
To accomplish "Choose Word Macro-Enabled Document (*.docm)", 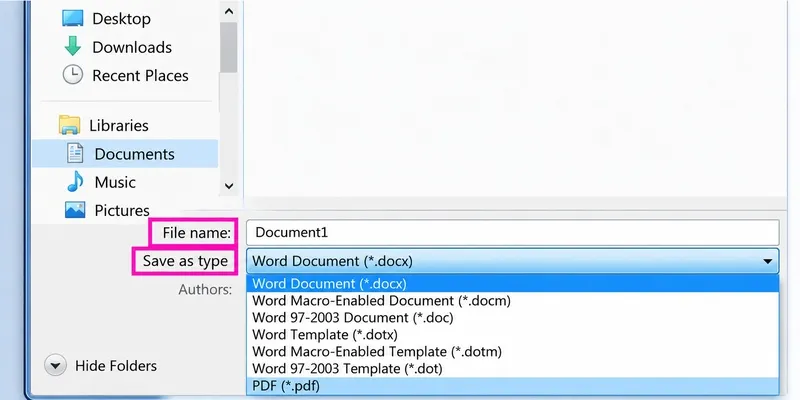I will 513,301.
